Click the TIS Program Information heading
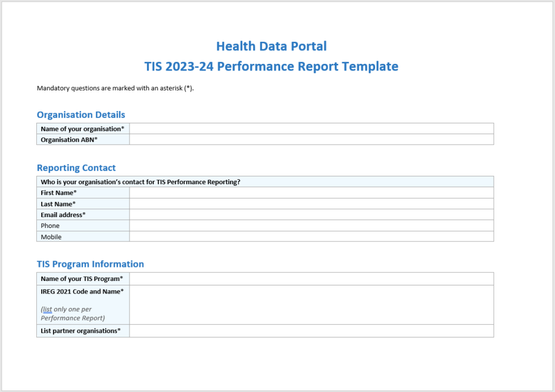Screen dimensions: 555x392 point(90,264)
